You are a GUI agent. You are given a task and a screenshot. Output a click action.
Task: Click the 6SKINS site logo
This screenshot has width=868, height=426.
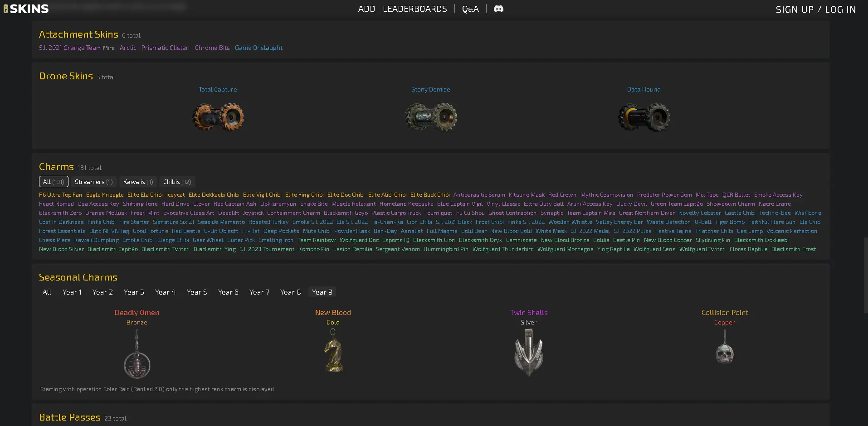[26, 9]
